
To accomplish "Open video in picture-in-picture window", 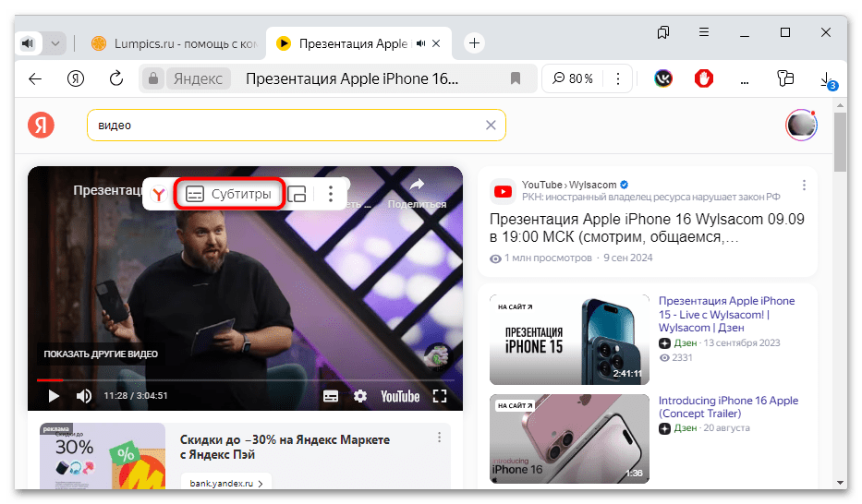I will [x=297, y=194].
